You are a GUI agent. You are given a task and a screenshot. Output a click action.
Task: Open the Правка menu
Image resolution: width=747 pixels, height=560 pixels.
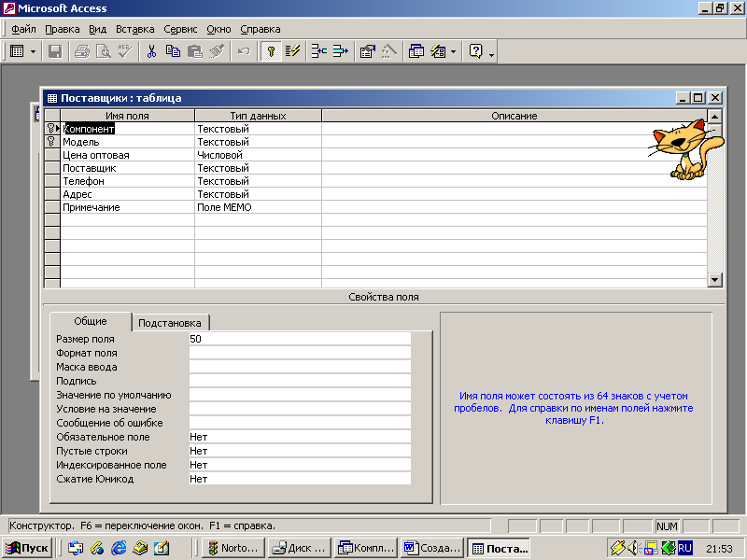pos(63,29)
